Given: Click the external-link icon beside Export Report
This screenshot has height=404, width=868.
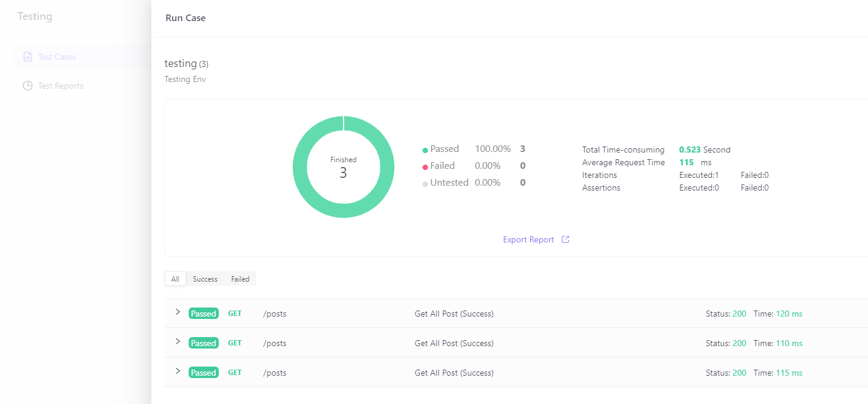Looking at the screenshot, I should 565,239.
